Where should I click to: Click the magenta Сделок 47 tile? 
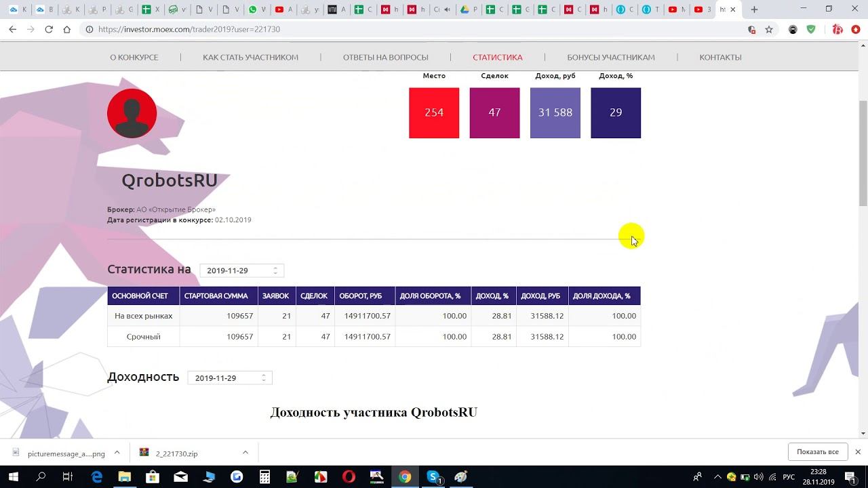[494, 113]
